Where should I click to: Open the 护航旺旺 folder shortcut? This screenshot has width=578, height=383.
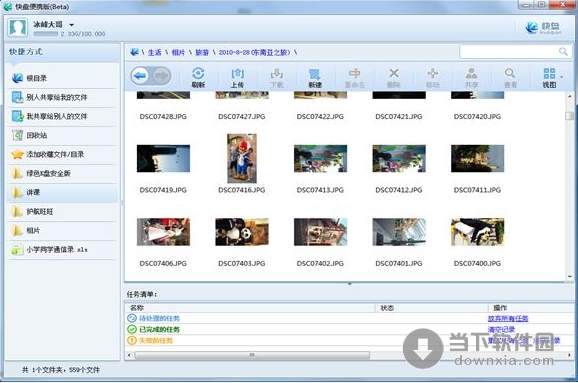click(x=63, y=212)
